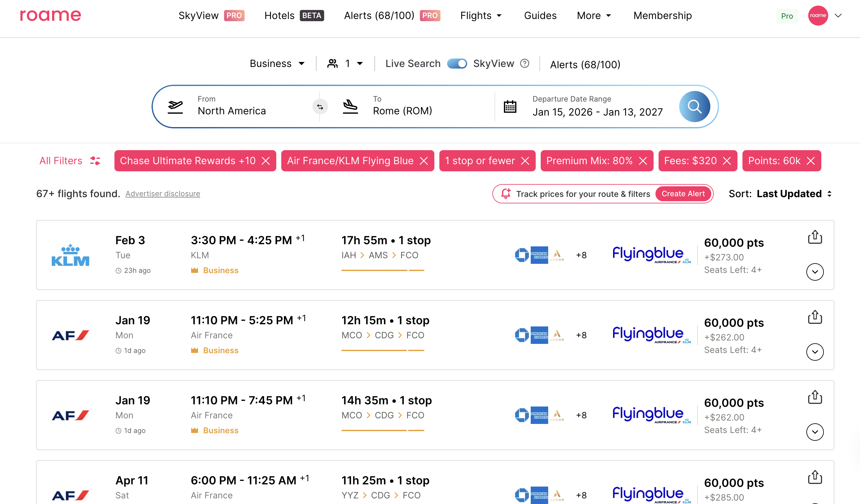Go to the Membership page

coord(662,15)
